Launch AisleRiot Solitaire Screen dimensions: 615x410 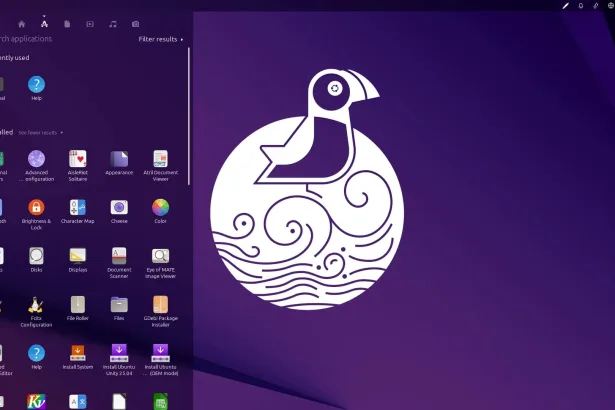coord(78,160)
